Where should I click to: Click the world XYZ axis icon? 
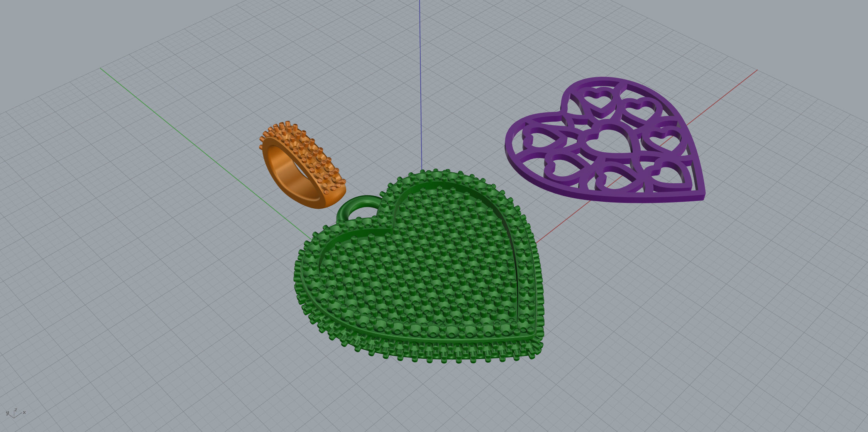pos(15,413)
